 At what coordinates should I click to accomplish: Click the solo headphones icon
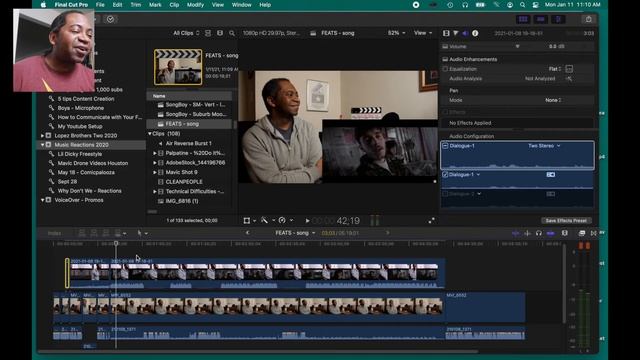point(538,233)
